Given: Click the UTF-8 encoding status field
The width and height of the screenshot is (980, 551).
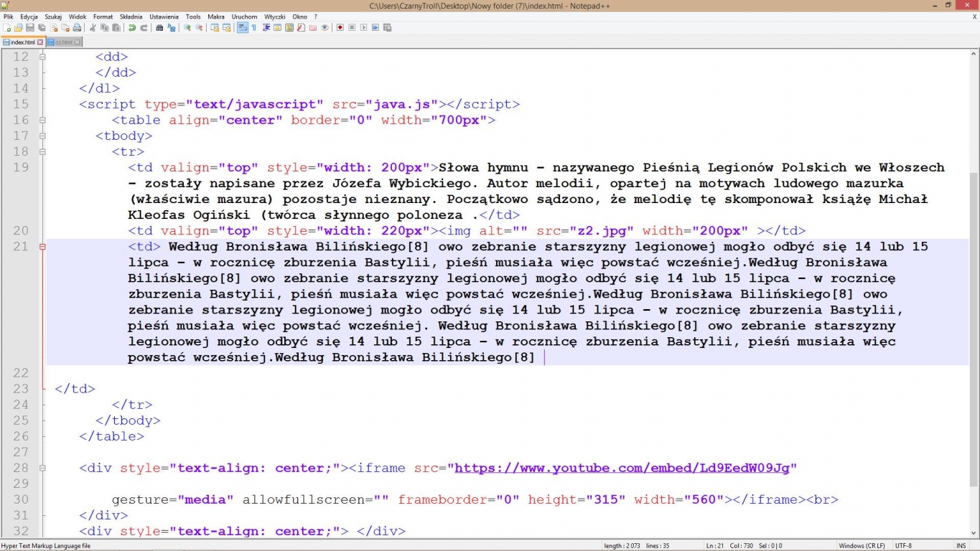Looking at the screenshot, I should coord(904,546).
